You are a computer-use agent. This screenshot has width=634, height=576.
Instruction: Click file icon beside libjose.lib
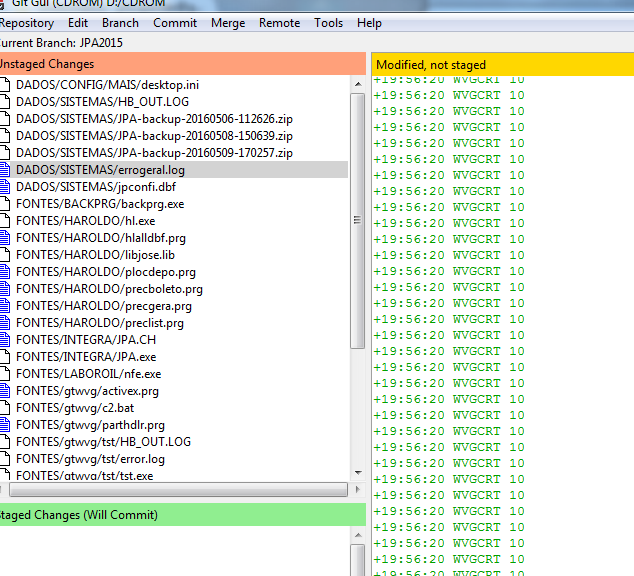tap(4, 255)
